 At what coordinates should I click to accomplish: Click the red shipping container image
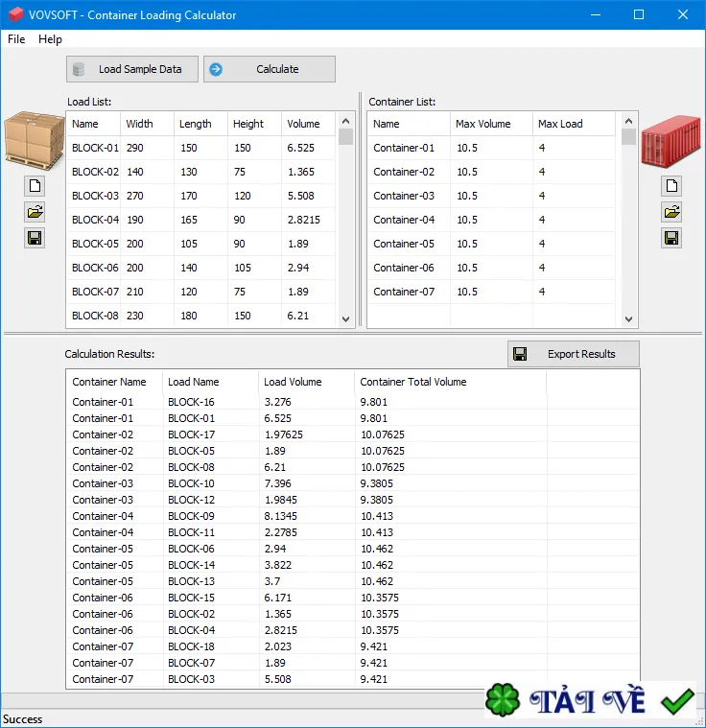[x=671, y=142]
